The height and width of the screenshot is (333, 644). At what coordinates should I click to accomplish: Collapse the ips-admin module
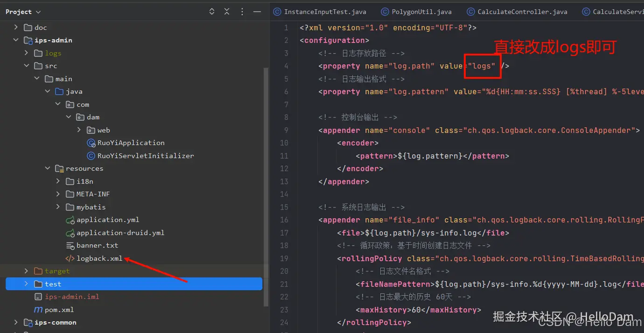click(x=16, y=40)
